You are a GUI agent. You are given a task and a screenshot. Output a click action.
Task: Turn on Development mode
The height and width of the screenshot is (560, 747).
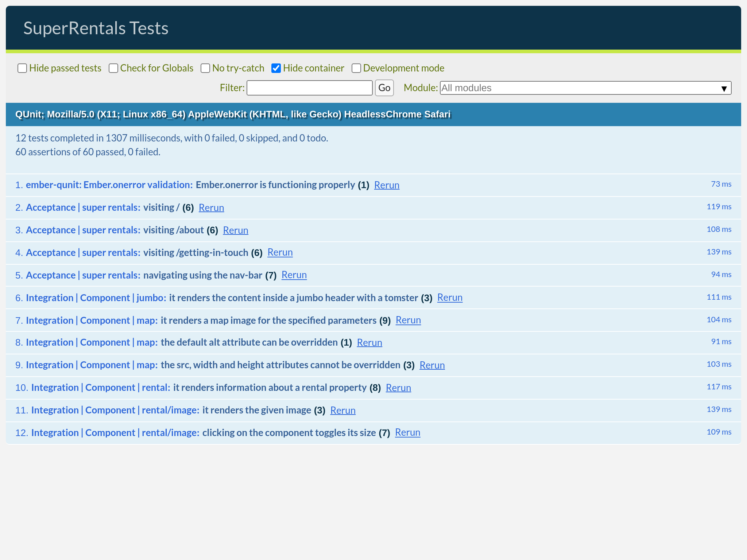tap(356, 68)
